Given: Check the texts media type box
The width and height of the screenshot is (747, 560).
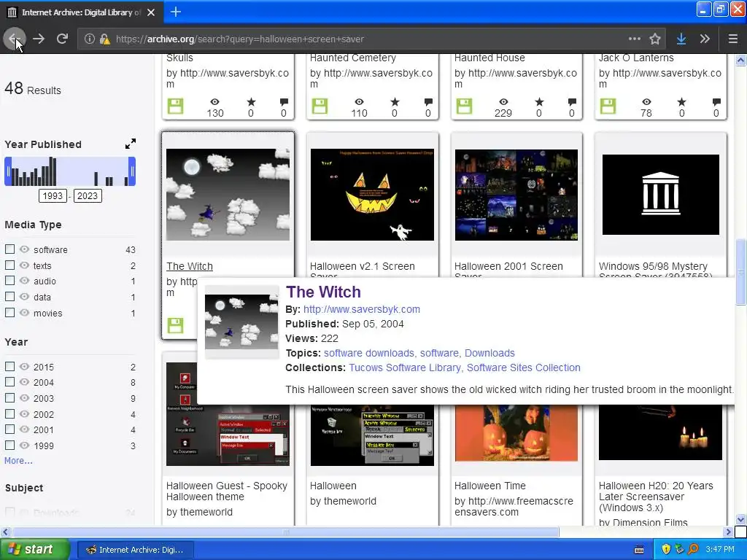Looking at the screenshot, I should [9, 265].
